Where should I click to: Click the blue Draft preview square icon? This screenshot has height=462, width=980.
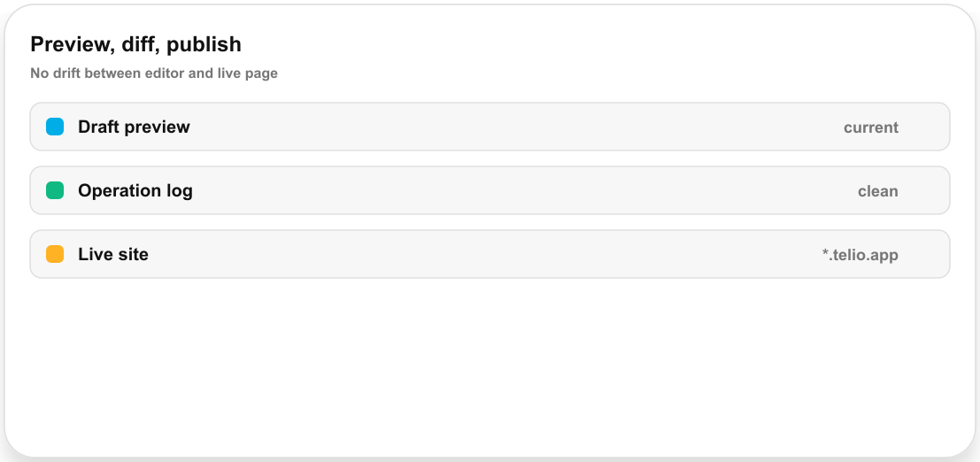point(55,127)
